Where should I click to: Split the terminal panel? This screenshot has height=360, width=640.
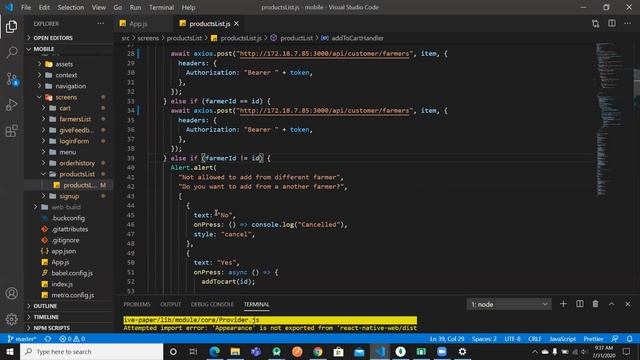(x=580, y=304)
